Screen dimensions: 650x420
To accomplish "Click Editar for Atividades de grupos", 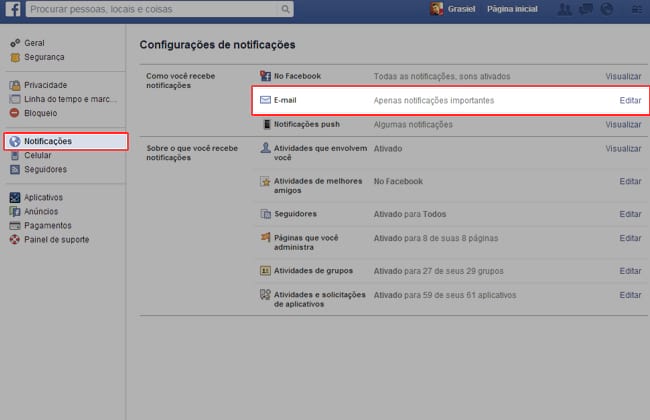I will tap(630, 271).
